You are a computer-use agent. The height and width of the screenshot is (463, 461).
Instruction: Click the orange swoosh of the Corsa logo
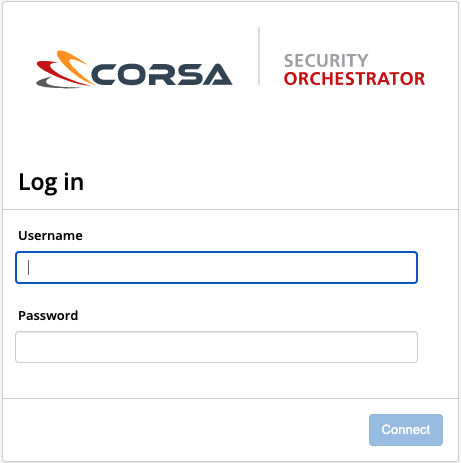pos(73,65)
